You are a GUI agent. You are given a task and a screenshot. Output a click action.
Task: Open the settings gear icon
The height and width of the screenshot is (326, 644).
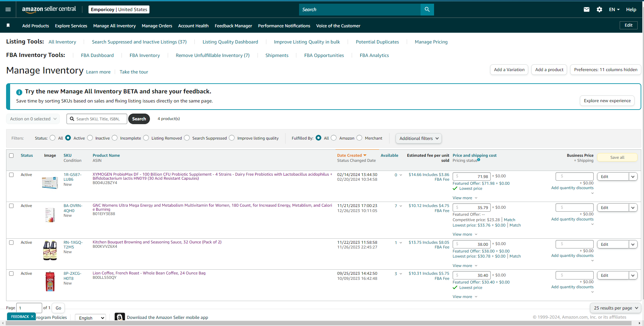(x=599, y=9)
